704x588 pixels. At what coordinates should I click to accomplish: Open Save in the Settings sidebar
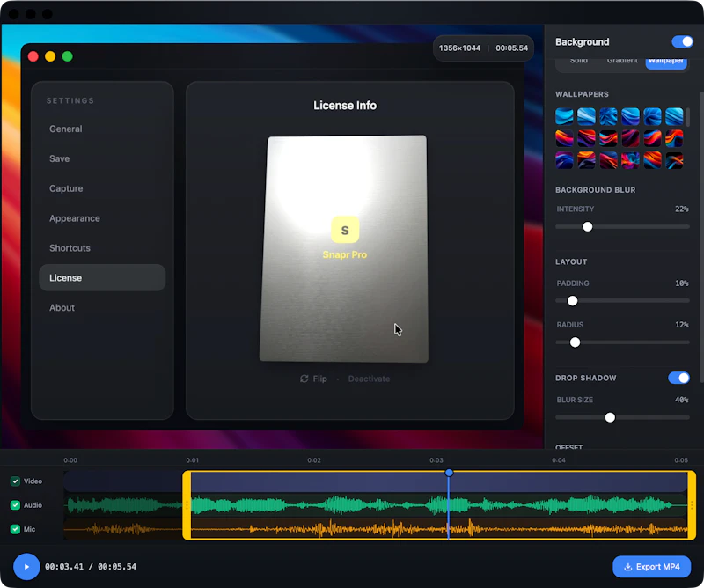[102, 158]
